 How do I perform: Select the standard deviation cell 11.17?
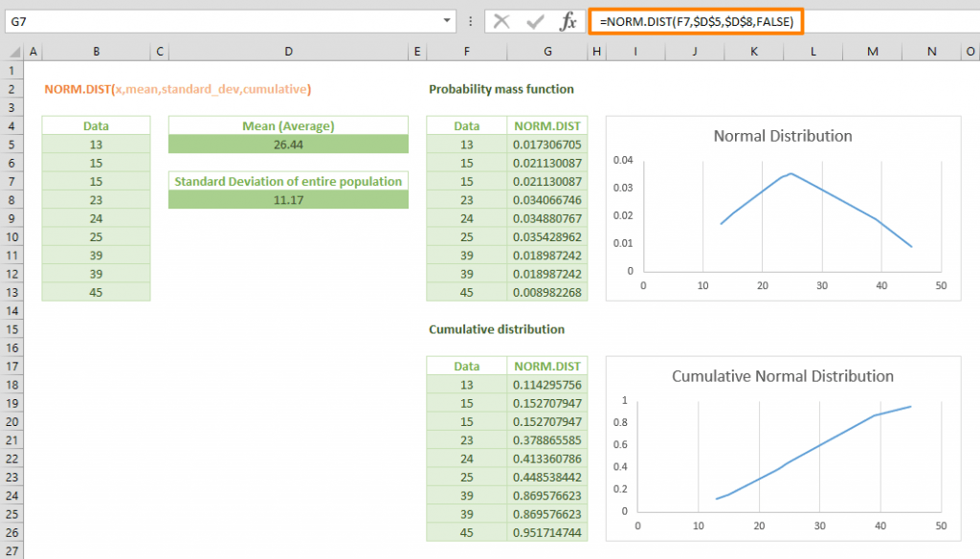coord(288,200)
